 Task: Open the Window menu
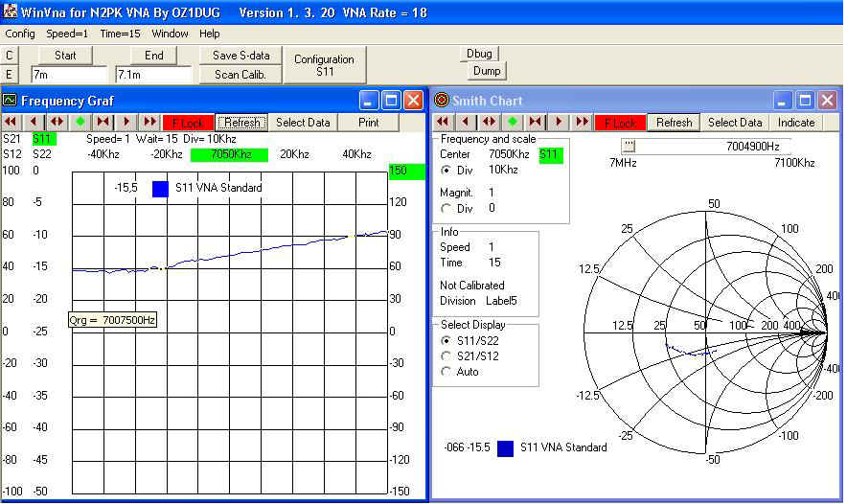170,34
